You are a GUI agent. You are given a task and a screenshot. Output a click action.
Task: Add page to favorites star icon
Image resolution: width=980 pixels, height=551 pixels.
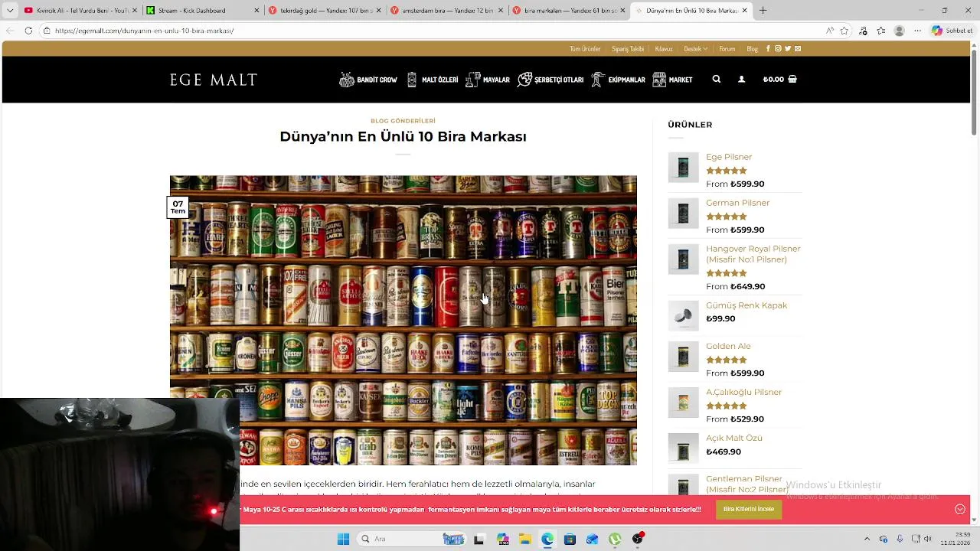pyautogui.click(x=844, y=31)
